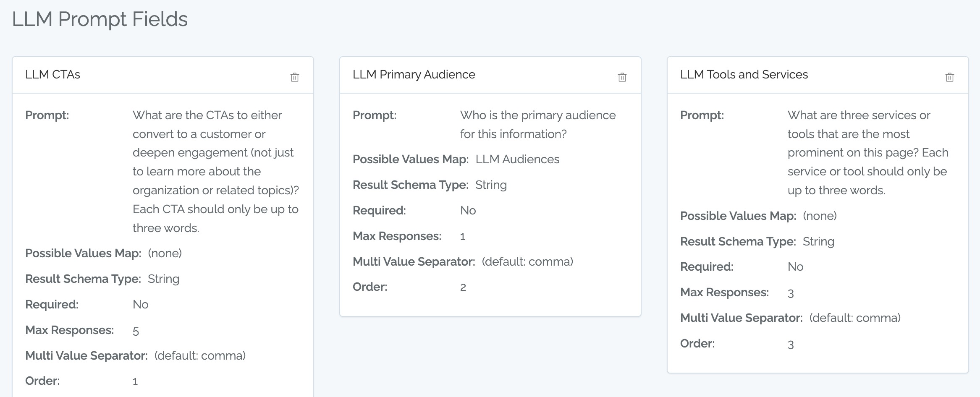Click Multi Value Separator value in Tools and Services
This screenshot has height=397, width=980.
click(x=855, y=318)
